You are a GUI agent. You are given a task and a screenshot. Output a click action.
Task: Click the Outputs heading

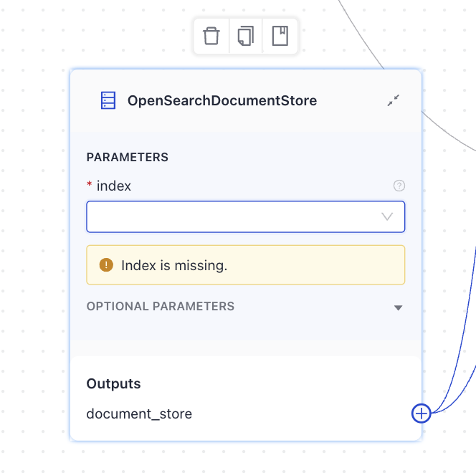pyautogui.click(x=113, y=384)
